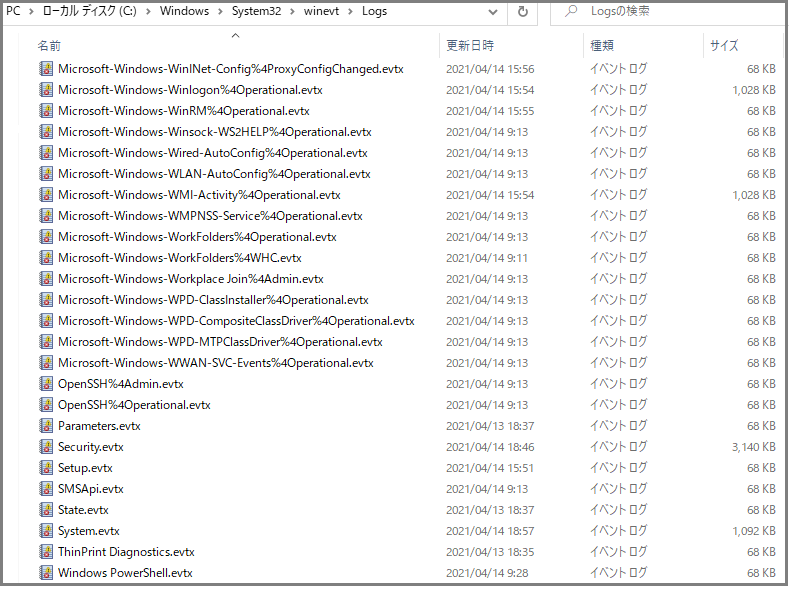Click the icon of System.evtx
The image size is (789, 589).
tap(46, 531)
